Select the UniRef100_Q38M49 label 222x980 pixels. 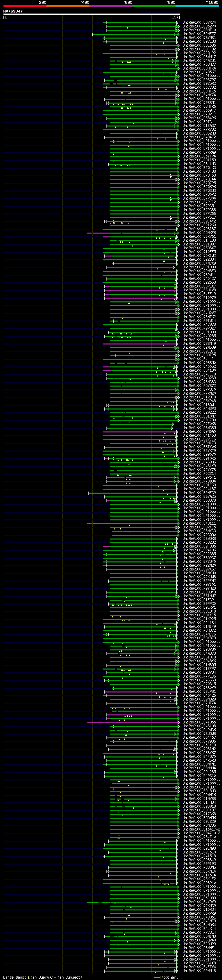click(x=199, y=344)
